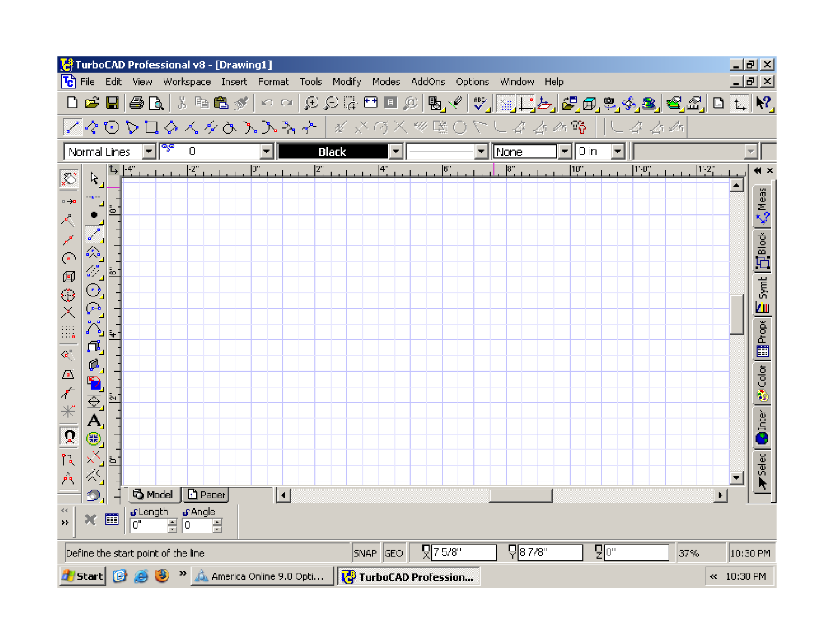Click the X coordinate field 7 5/8"

(464, 552)
